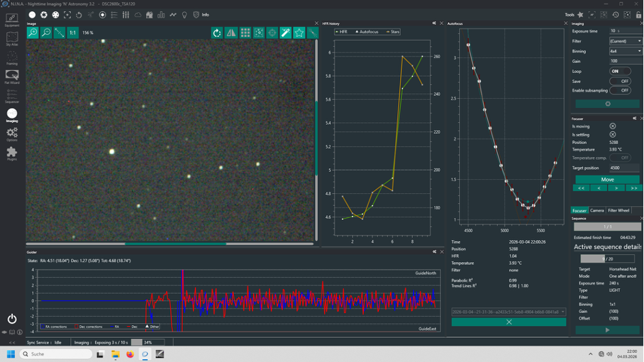
Task: Click the image panel vertical scrollbar
Action: click(316, 140)
